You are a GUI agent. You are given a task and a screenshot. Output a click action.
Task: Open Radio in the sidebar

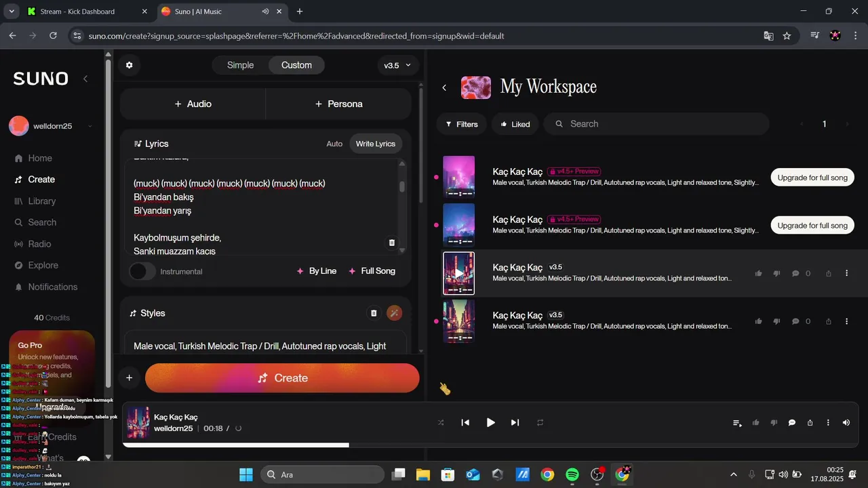coord(39,244)
